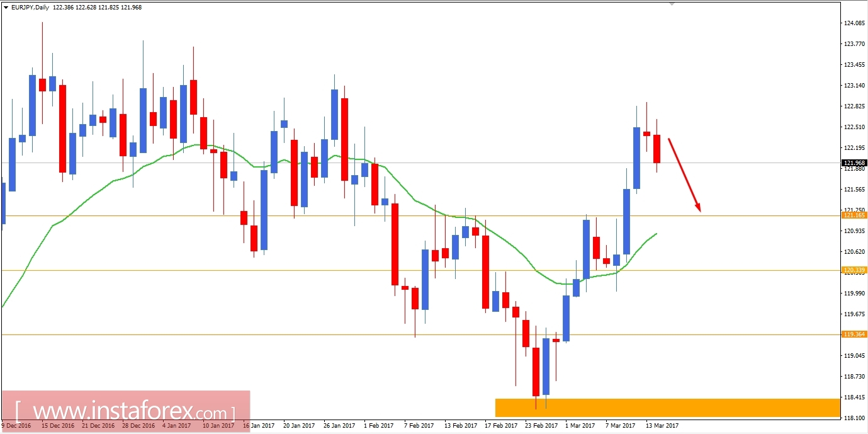Select the orange demand zone rectangle

(667, 408)
